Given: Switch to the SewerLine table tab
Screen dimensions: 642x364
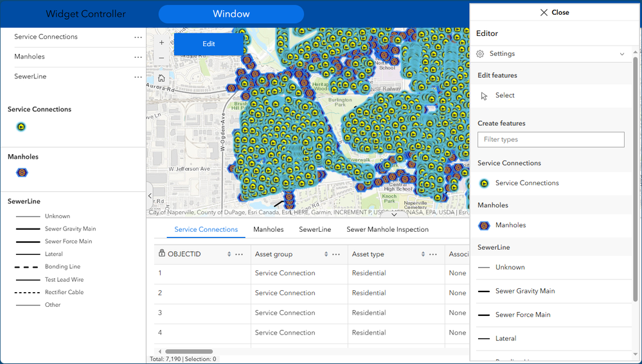Looking at the screenshot, I should point(315,229).
